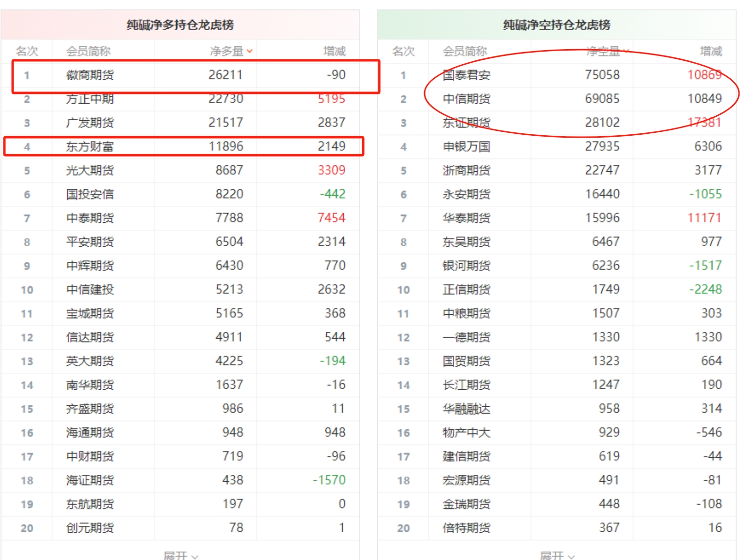Click net long value 11896
The image size is (741, 560).
pyautogui.click(x=226, y=146)
